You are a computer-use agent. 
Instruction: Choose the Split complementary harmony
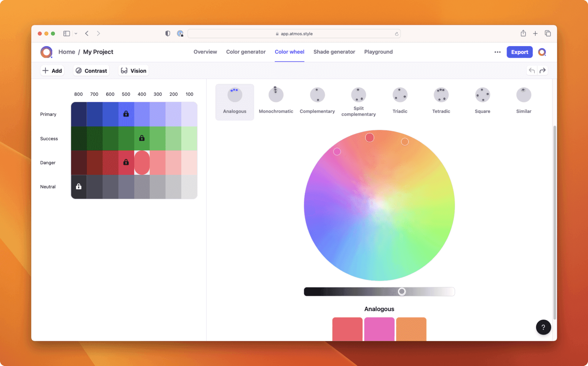[358, 95]
